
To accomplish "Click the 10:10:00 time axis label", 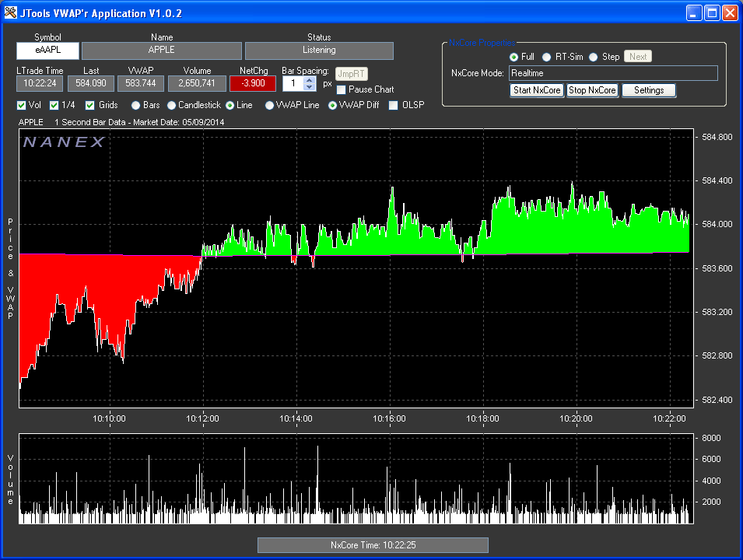I will (x=109, y=418).
